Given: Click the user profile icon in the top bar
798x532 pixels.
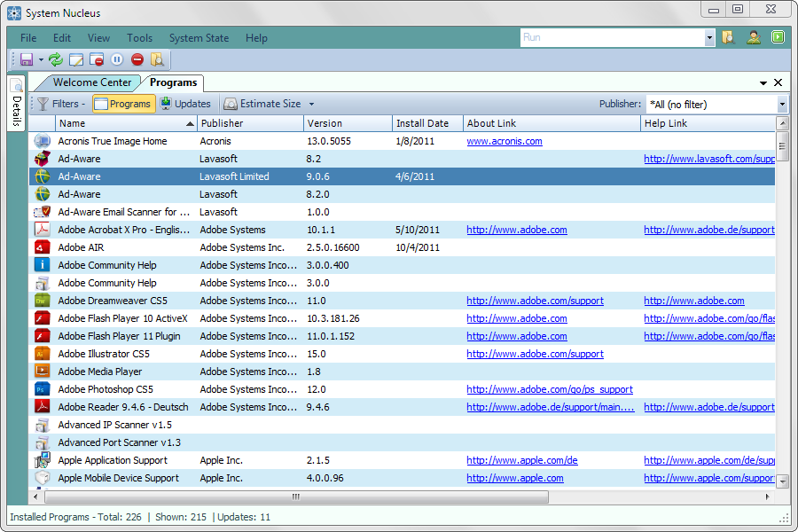Looking at the screenshot, I should point(752,37).
